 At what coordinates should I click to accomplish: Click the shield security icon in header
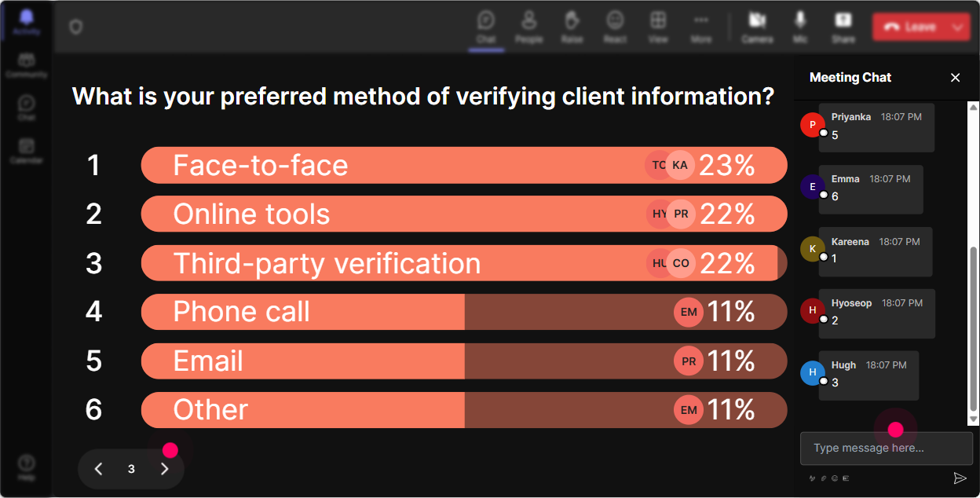(75, 27)
